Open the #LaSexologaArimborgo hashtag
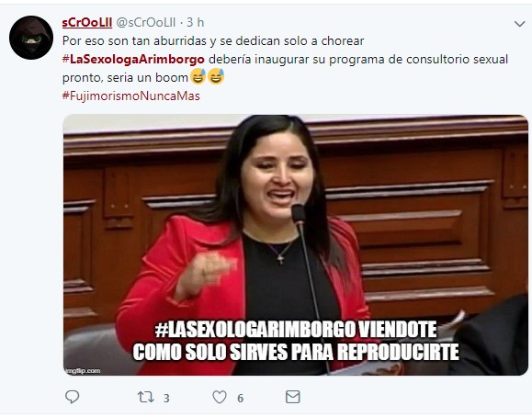 point(133,60)
